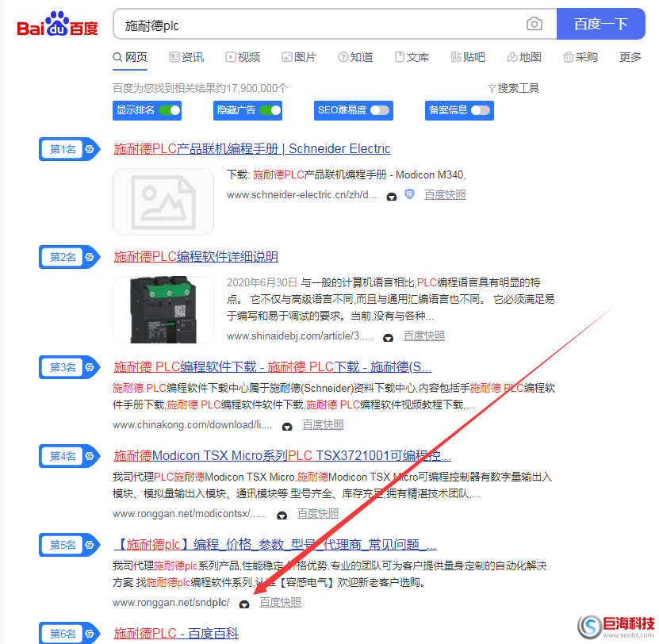Click the camera image search icon
The image size is (659, 644).
[534, 25]
